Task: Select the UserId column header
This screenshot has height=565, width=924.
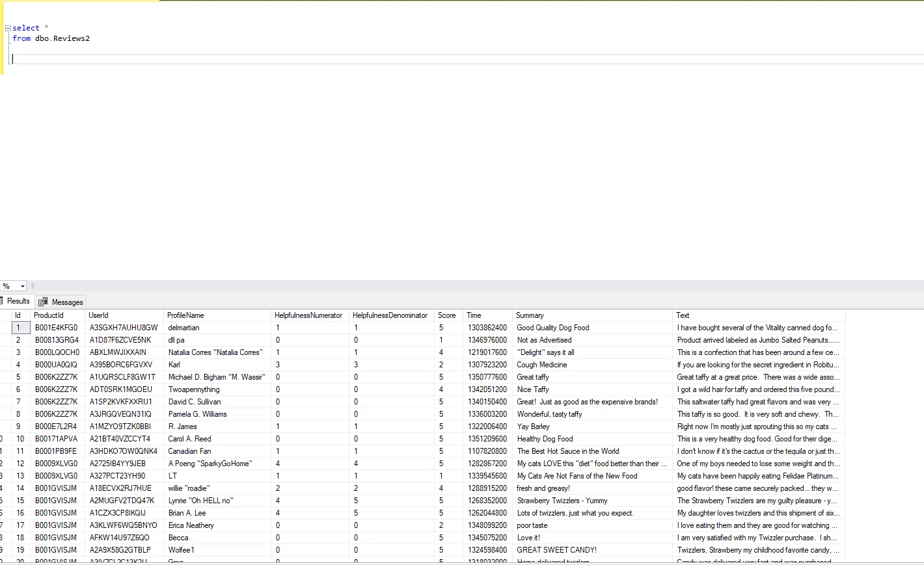Action: click(x=98, y=315)
